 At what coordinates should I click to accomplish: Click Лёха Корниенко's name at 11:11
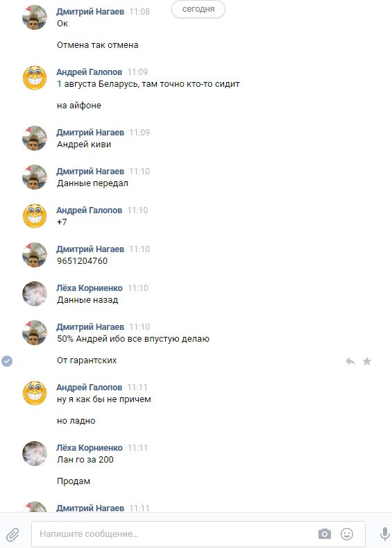pos(90,448)
